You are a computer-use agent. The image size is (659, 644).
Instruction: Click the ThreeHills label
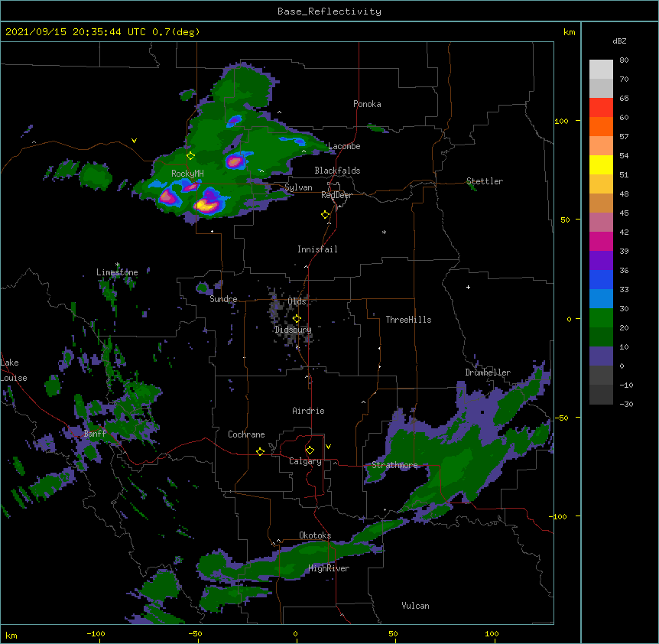click(x=408, y=320)
